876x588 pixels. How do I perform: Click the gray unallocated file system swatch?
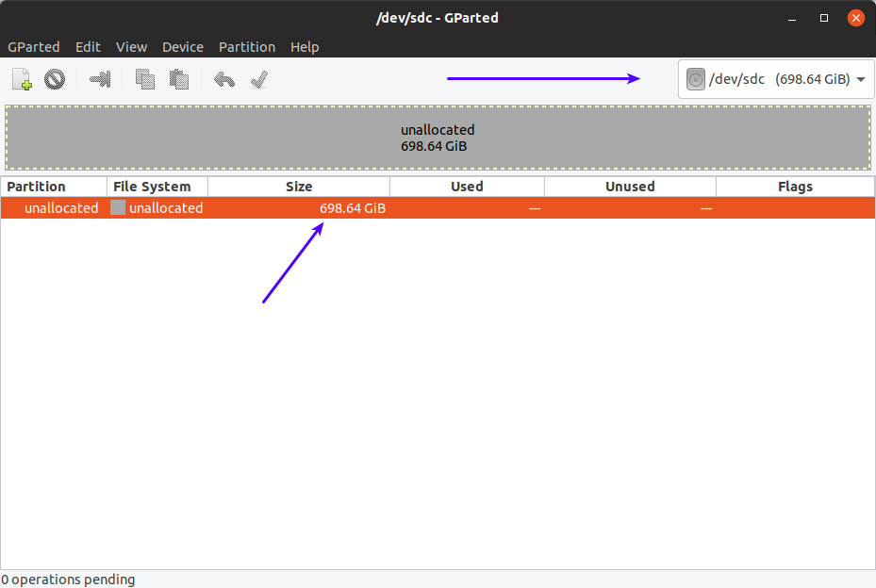[117, 207]
